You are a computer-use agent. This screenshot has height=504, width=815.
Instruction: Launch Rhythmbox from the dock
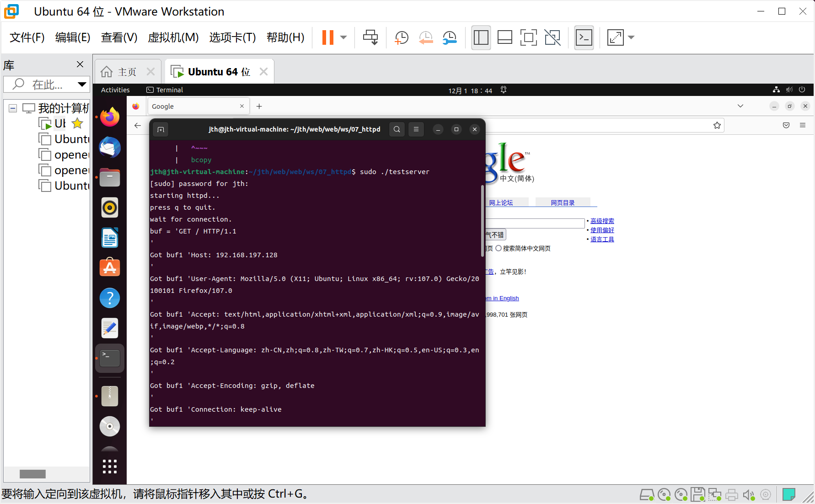pyautogui.click(x=110, y=207)
